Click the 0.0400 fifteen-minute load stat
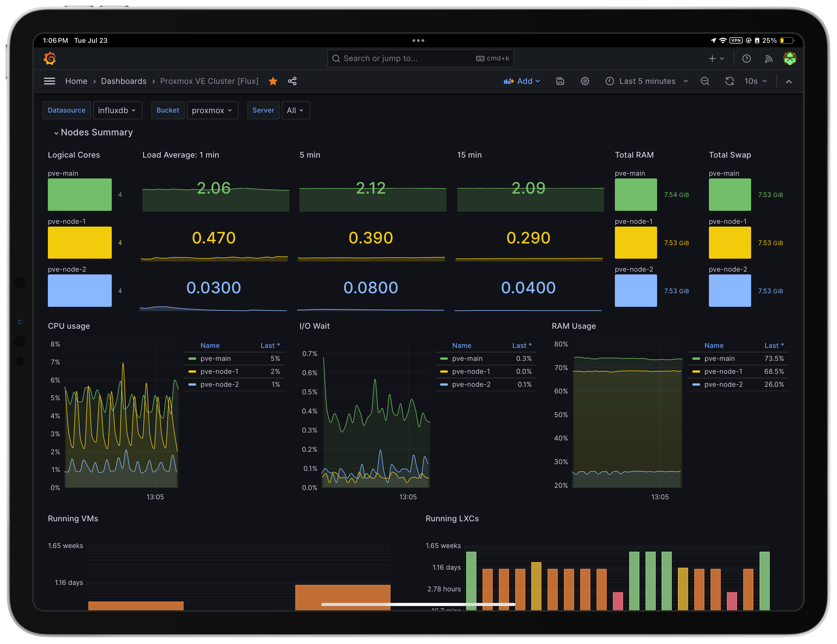 [x=528, y=288]
